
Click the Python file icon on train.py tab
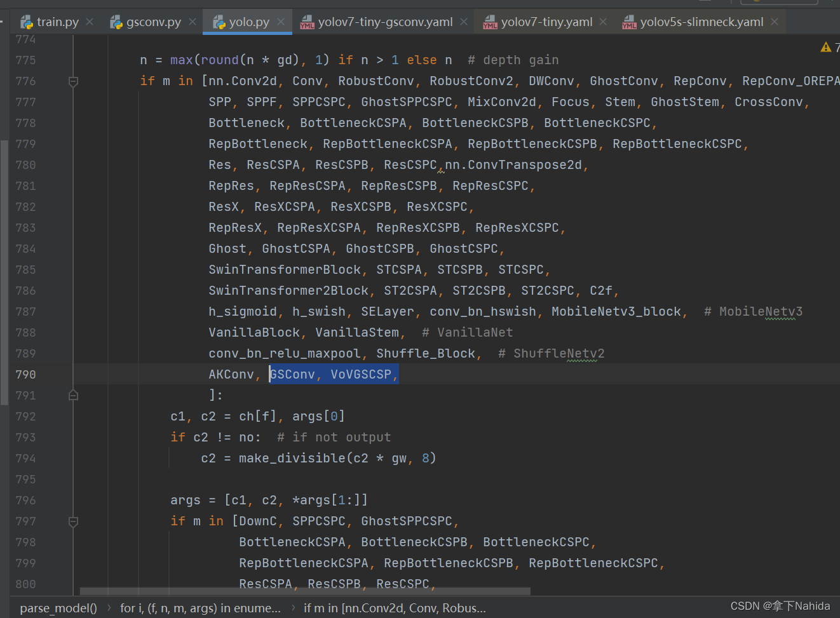point(27,23)
